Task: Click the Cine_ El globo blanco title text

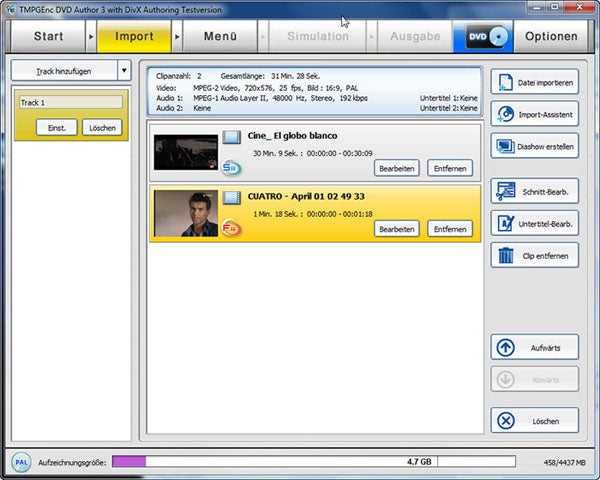Action: [292, 136]
